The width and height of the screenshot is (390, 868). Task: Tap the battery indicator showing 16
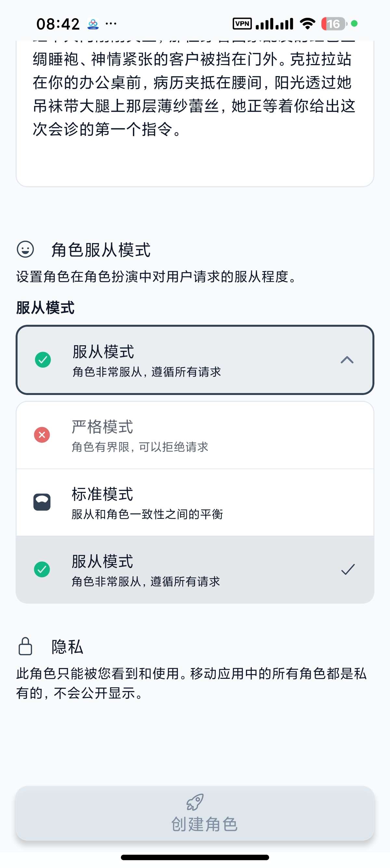point(334,24)
